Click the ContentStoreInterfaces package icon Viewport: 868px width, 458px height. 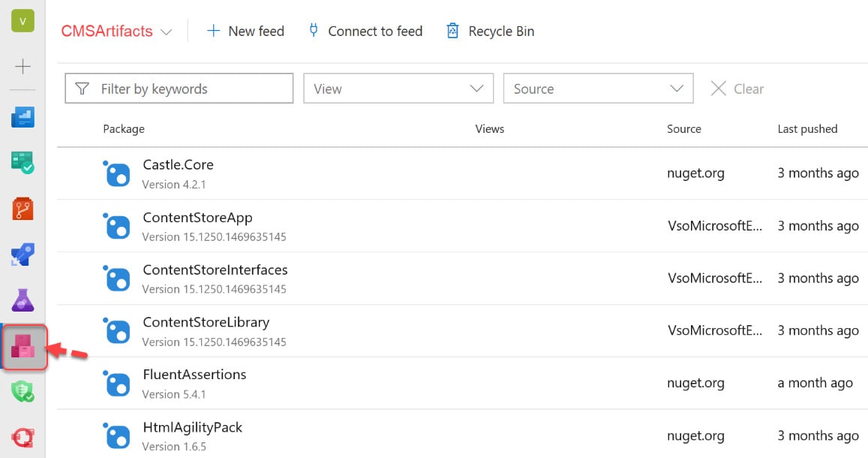(116, 279)
